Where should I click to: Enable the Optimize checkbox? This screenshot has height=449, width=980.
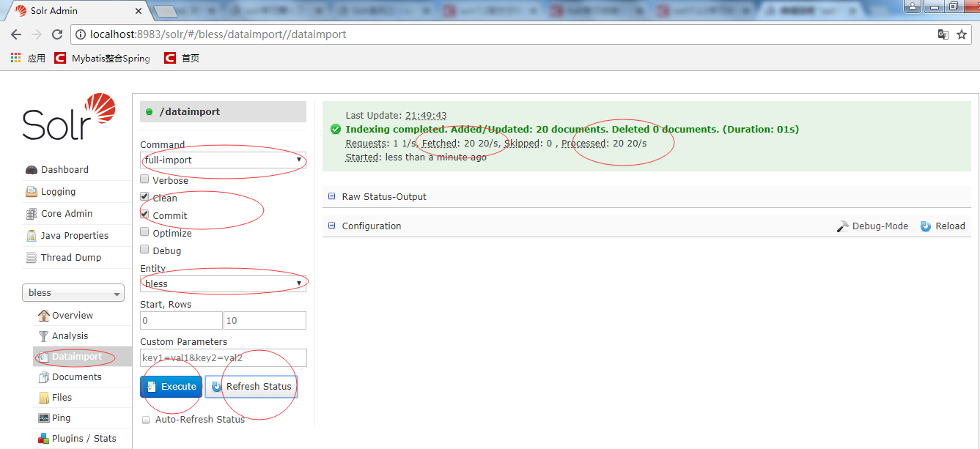click(144, 232)
